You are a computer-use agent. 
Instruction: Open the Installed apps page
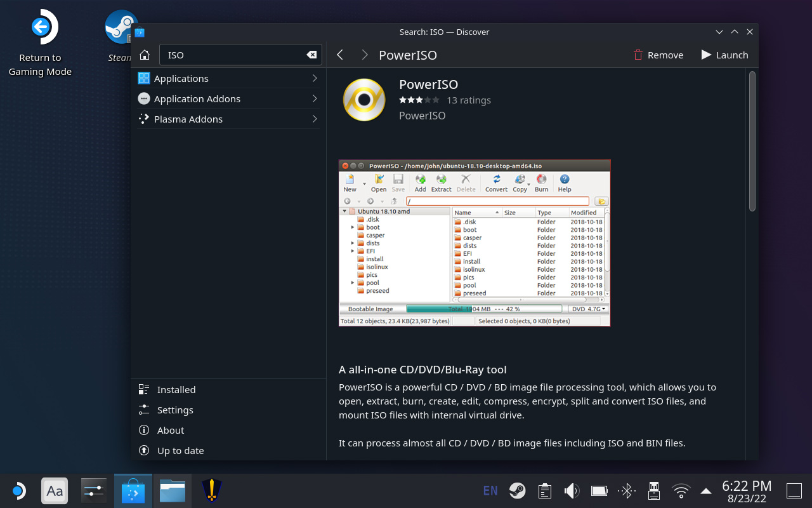click(228, 390)
